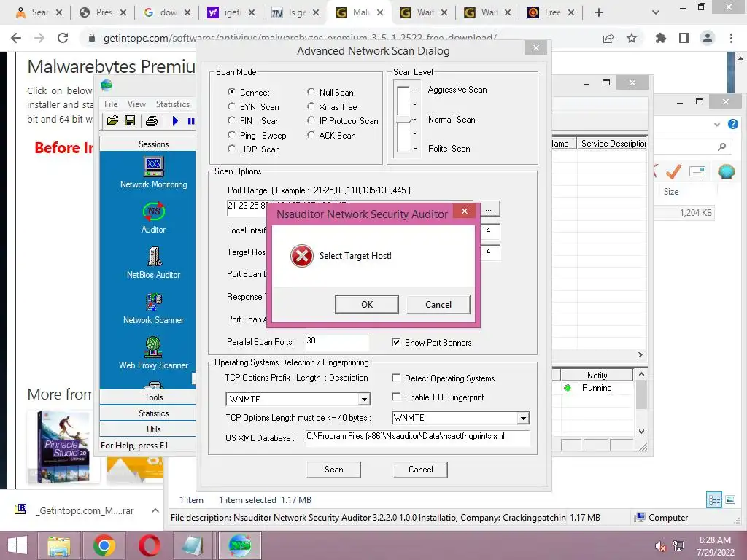
Task: Open the tab search chevron in Chrome
Action: coord(656,12)
